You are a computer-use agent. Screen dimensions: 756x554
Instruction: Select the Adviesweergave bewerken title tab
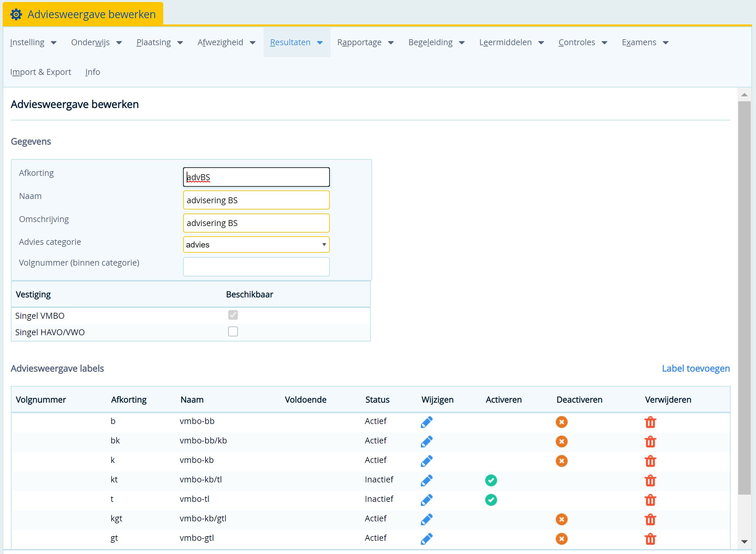pos(83,14)
